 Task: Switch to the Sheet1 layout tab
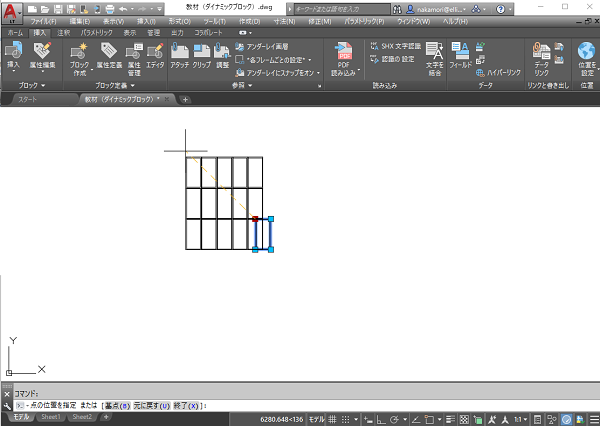[51, 417]
